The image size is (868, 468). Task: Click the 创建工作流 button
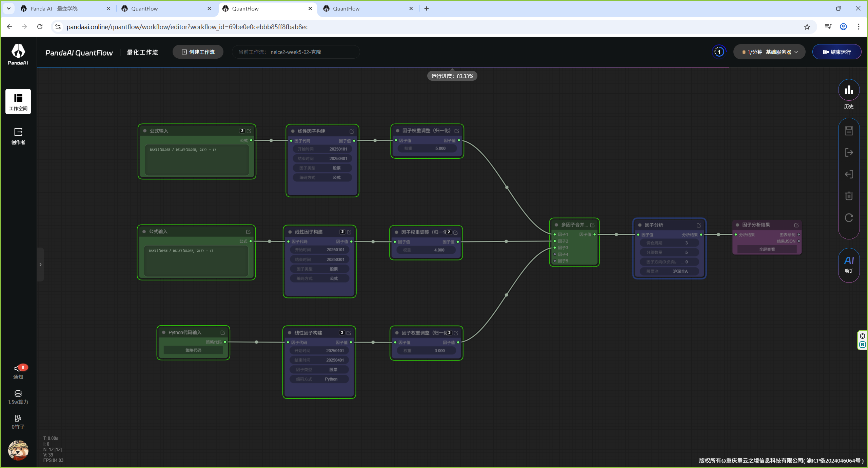[198, 52]
